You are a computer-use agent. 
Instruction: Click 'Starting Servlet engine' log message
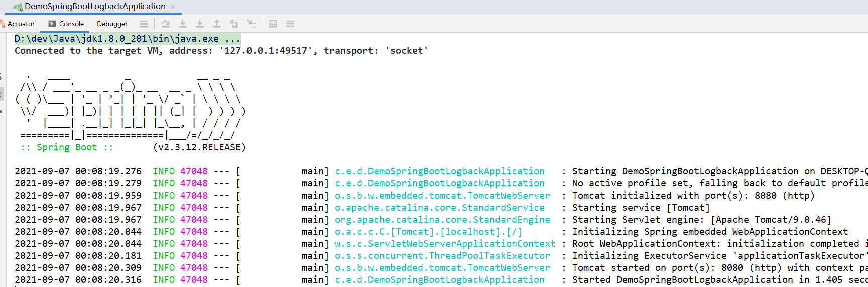pyautogui.click(x=702, y=220)
